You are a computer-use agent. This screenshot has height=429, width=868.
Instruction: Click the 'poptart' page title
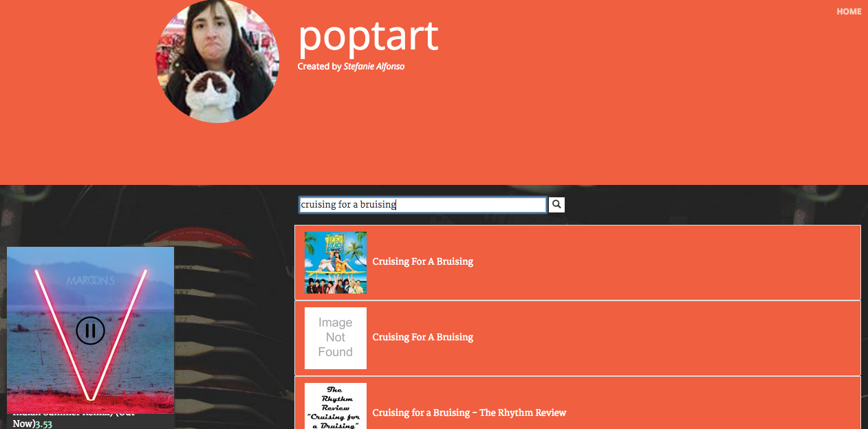(368, 36)
